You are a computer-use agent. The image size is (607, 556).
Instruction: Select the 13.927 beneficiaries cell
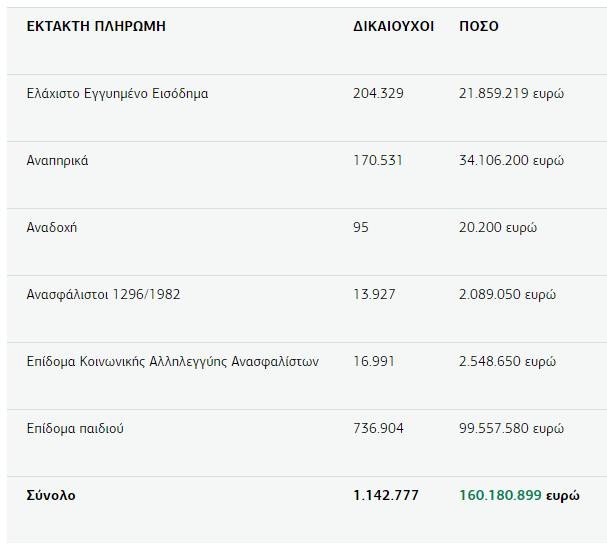point(374,295)
